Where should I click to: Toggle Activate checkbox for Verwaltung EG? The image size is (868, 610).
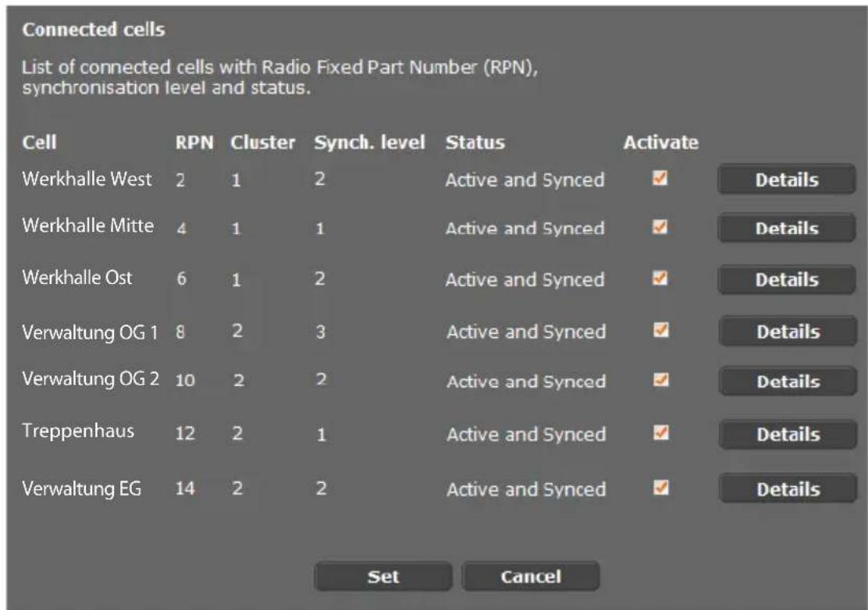[x=661, y=488]
